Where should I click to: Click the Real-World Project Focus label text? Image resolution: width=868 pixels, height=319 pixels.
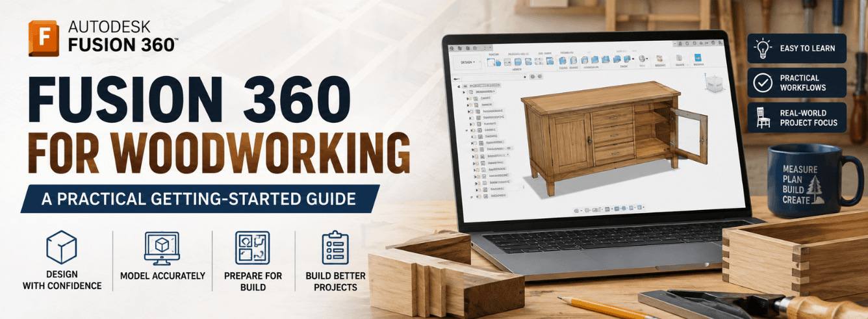808,118
